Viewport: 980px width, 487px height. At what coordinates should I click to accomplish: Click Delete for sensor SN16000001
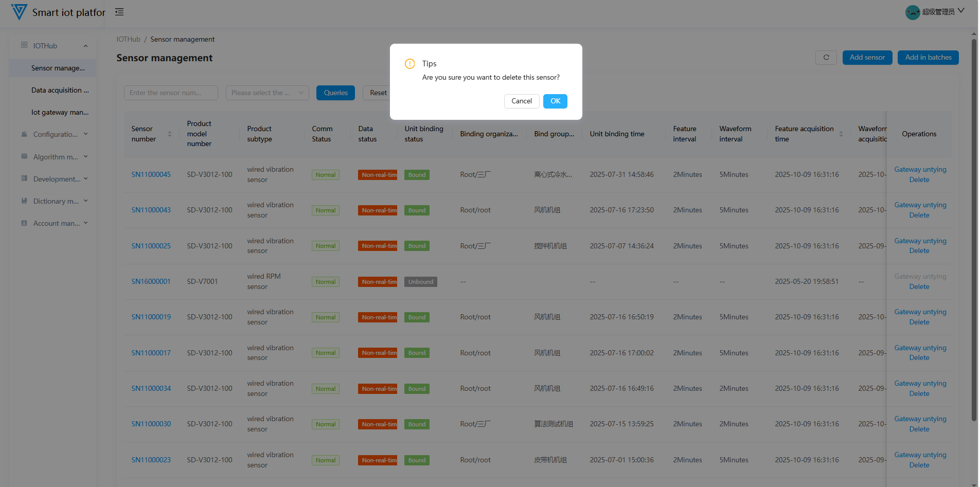919,287
